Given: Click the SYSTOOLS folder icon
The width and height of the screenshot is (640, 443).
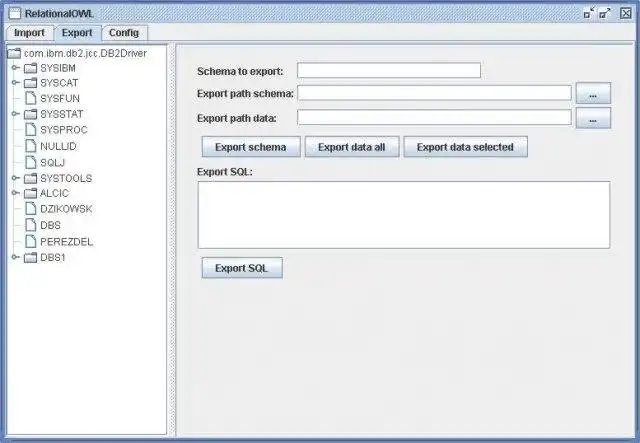Looking at the screenshot, I should (30, 178).
